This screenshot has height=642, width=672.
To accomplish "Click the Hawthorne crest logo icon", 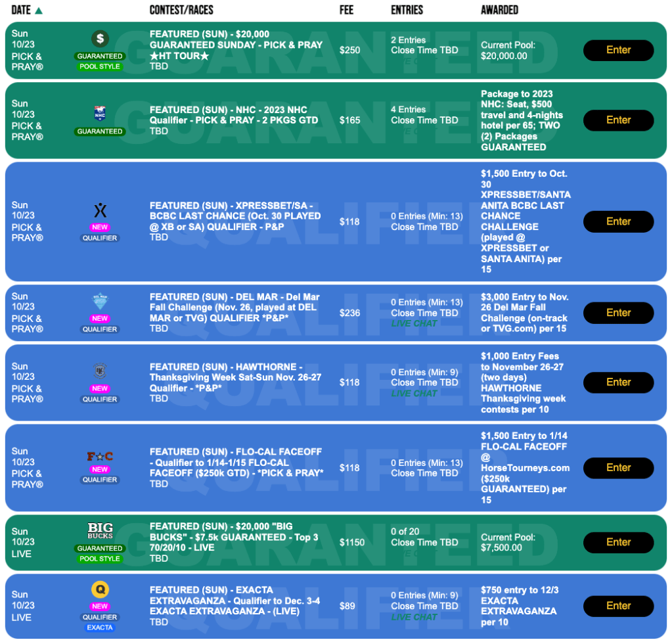I will [x=100, y=371].
